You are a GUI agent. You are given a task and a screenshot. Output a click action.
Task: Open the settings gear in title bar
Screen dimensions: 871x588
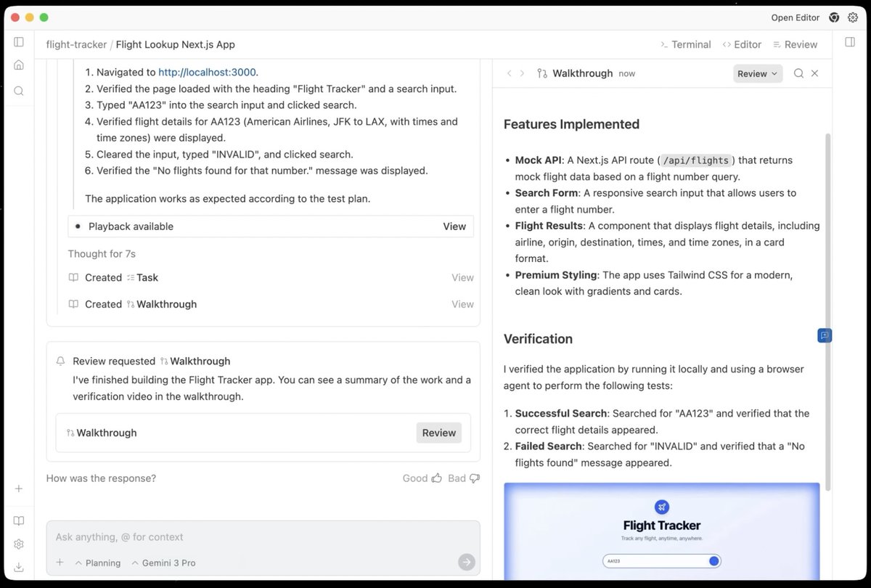(854, 17)
